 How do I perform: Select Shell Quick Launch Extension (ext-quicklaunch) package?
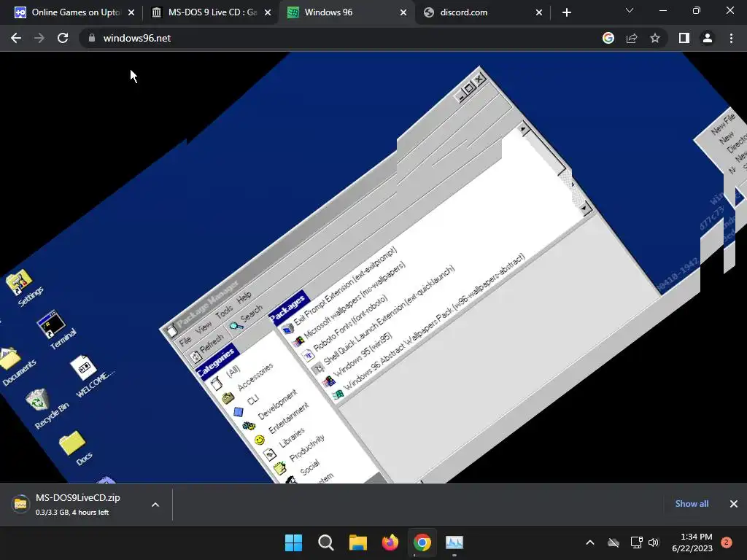389,316
